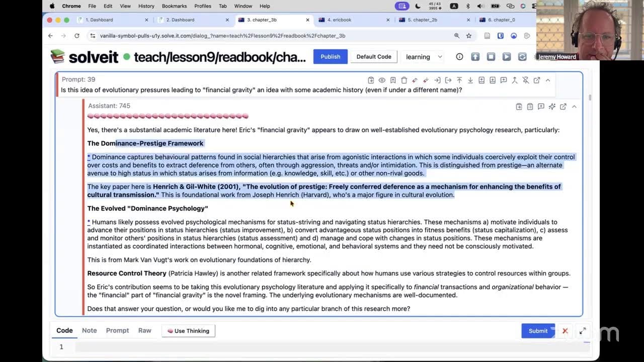644x362 pixels.
Task: Copy the assistant response output
Action: click(x=519, y=107)
